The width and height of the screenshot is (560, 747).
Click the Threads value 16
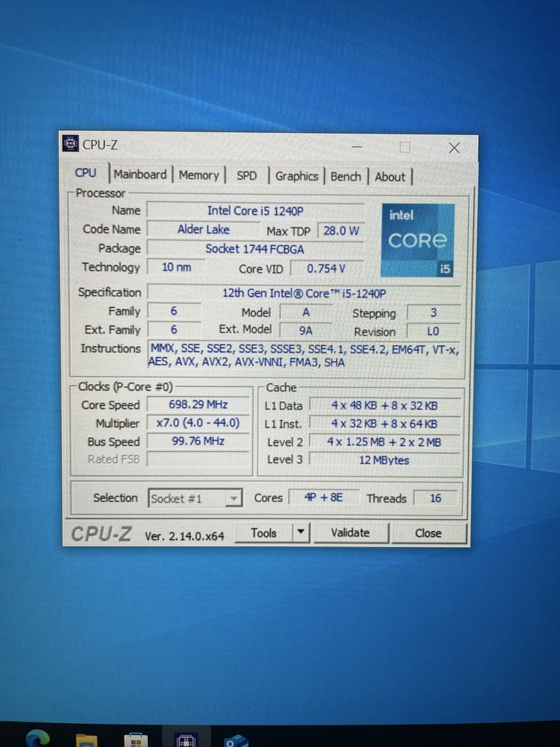point(435,498)
